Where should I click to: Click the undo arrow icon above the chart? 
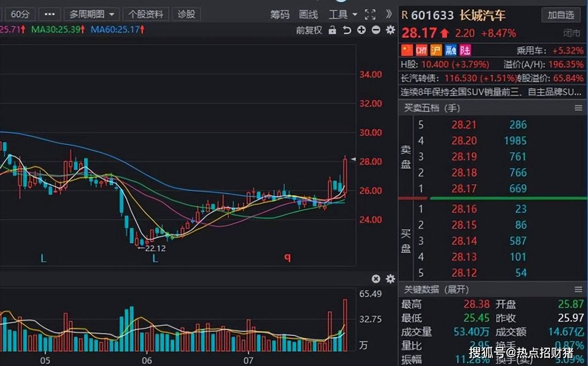point(347,30)
